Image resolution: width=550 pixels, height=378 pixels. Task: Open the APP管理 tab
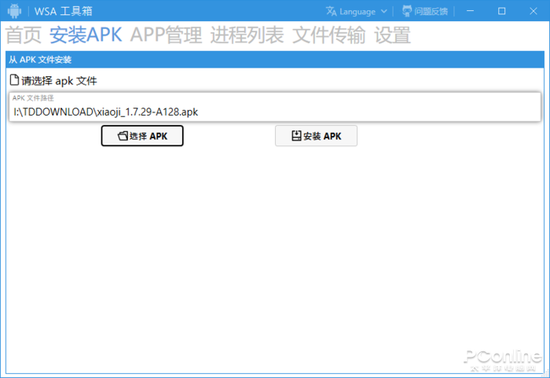[166, 35]
